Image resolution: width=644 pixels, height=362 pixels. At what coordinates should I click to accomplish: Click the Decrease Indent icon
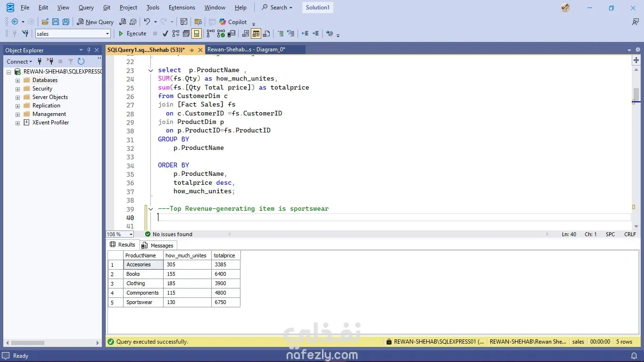click(305, 33)
